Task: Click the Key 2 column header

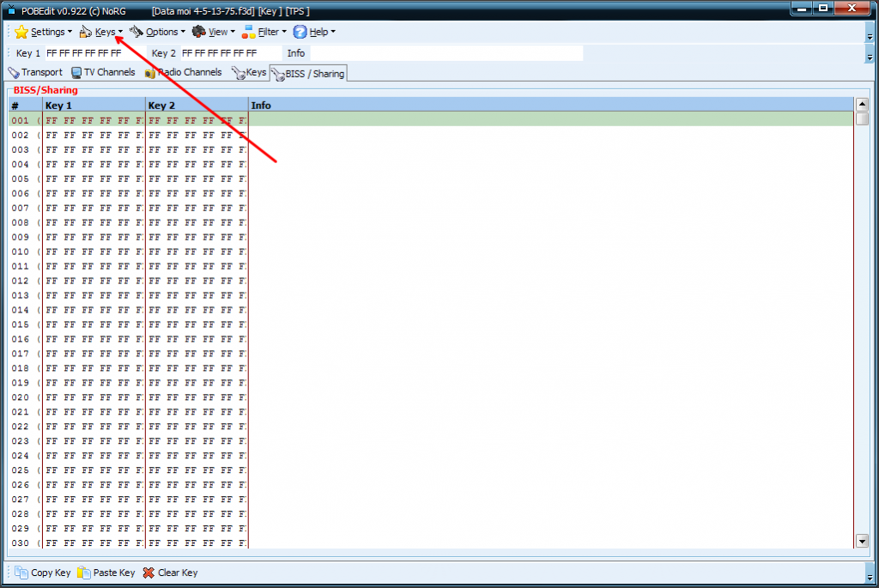Action: click(197, 106)
